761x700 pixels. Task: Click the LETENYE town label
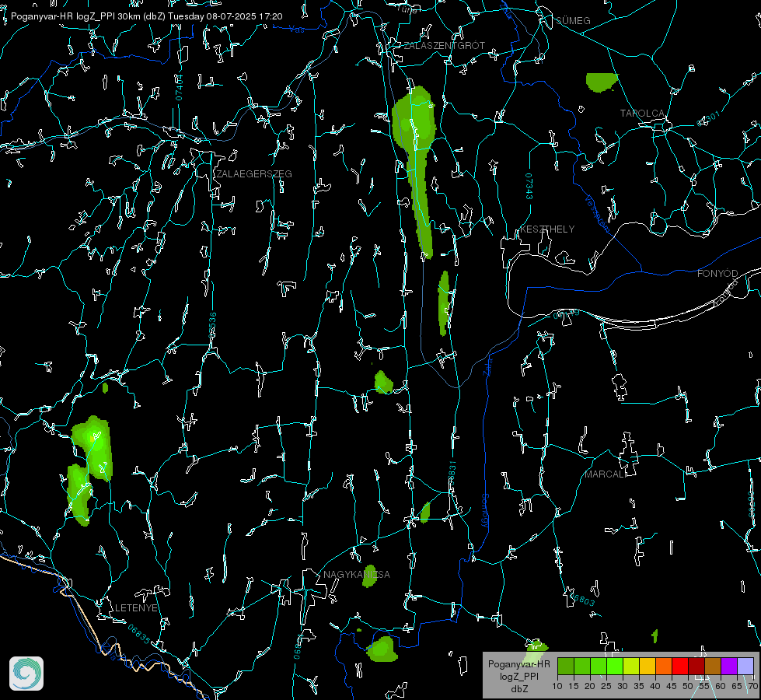[x=136, y=607]
